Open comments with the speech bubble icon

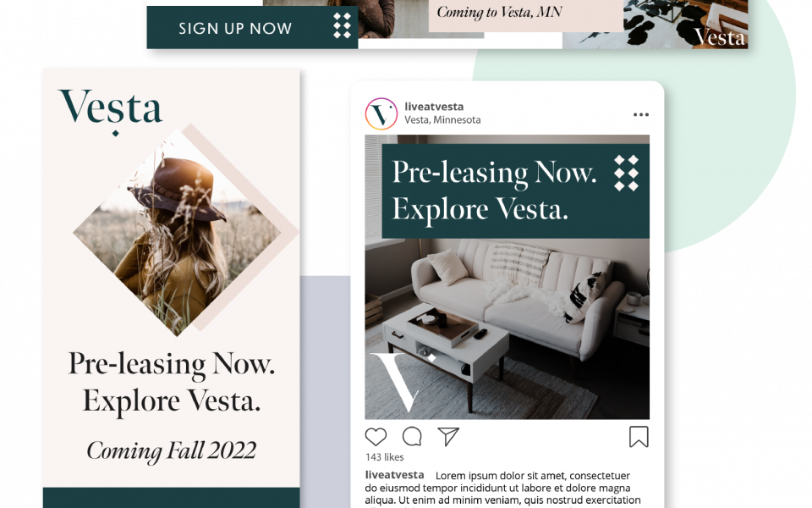click(412, 437)
